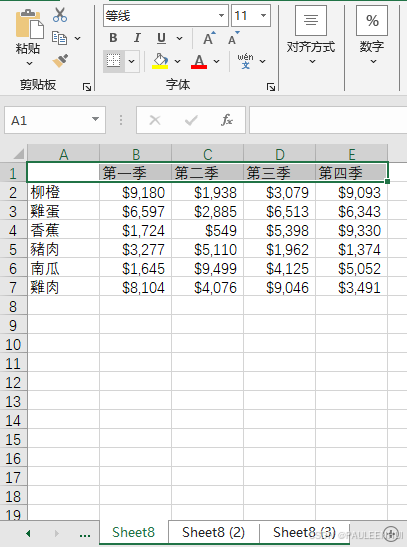The width and height of the screenshot is (407, 547).
Task: Click the Copy icon
Action: 59,38
